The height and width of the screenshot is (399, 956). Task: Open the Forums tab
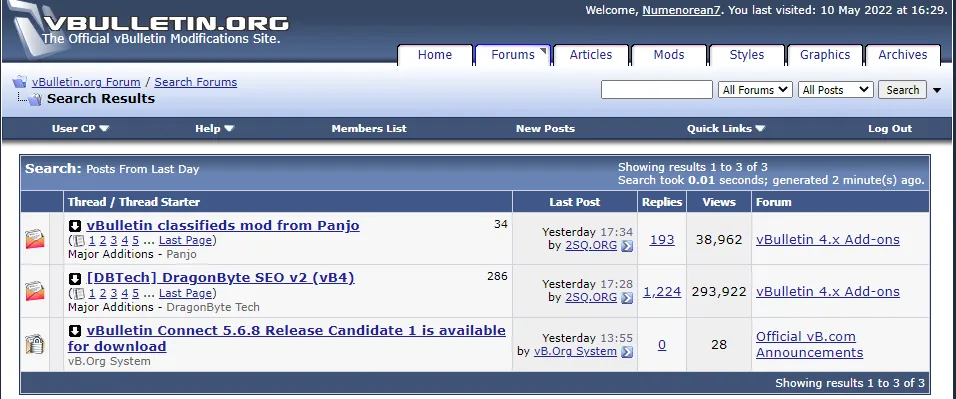pyautogui.click(x=513, y=55)
